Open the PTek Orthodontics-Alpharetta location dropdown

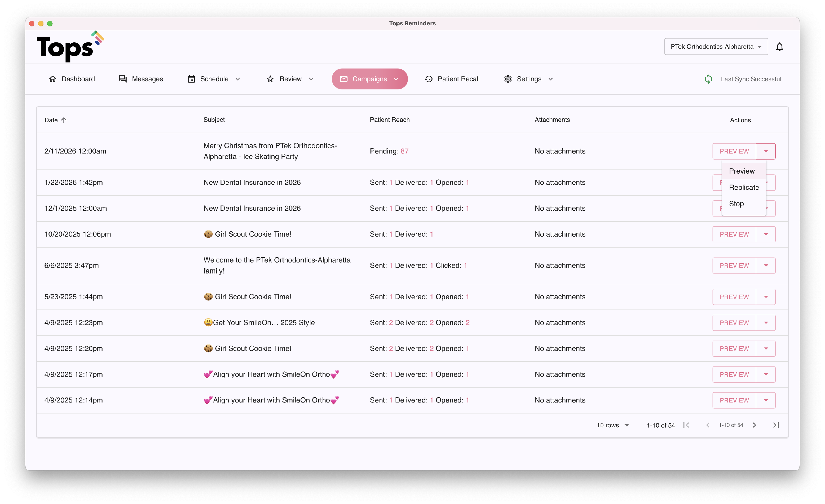click(716, 47)
